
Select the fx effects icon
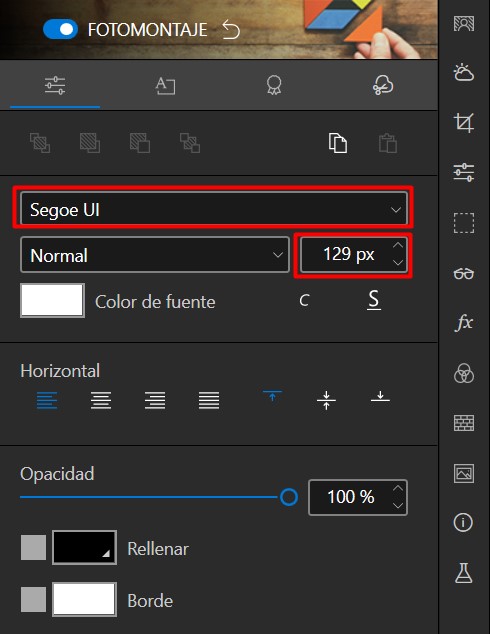pos(463,323)
